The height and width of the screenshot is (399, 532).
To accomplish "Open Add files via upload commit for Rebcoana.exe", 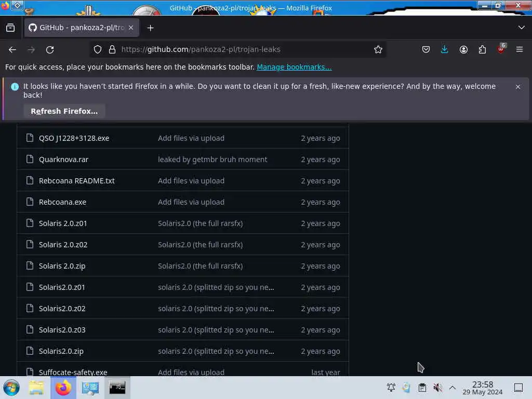I will tap(191, 202).
